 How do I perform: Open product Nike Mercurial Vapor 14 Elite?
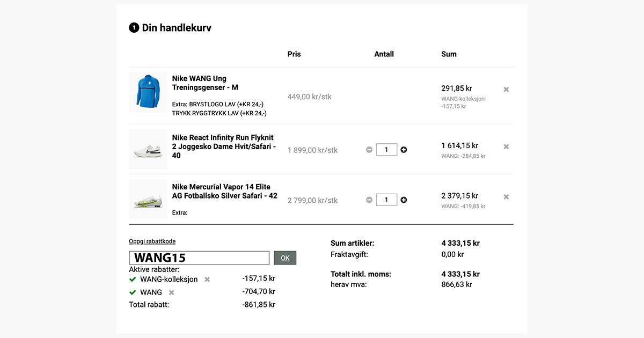(225, 192)
